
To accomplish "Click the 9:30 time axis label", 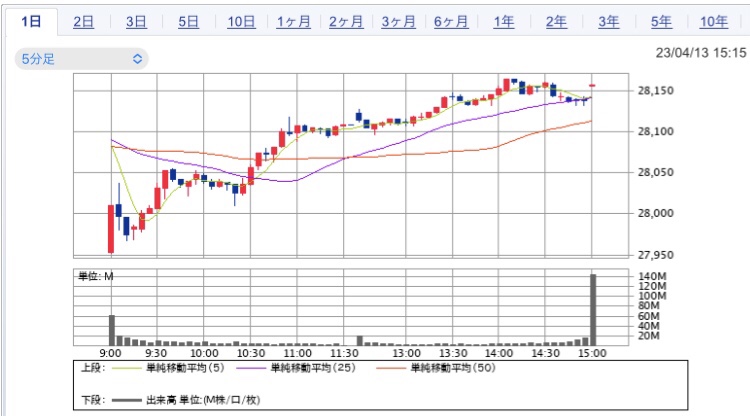I will pos(156,353).
